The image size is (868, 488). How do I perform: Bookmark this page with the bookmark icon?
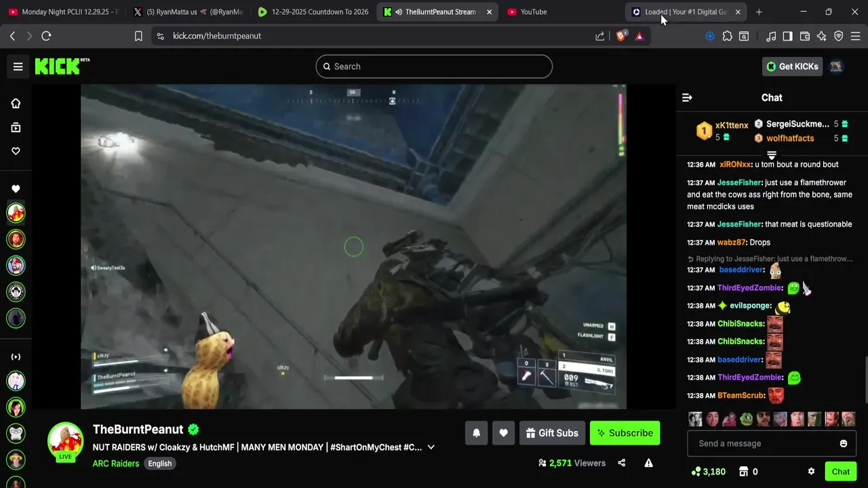click(138, 36)
